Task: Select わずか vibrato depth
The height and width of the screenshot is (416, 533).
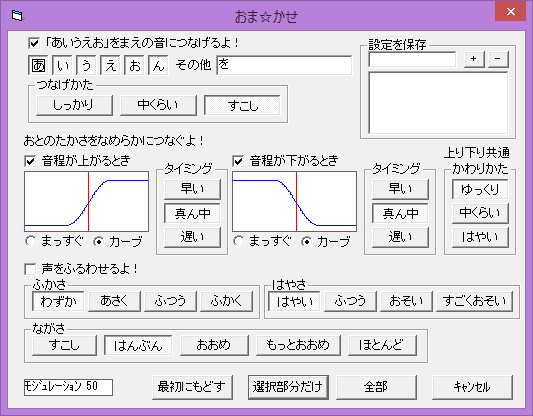Action: 58,301
